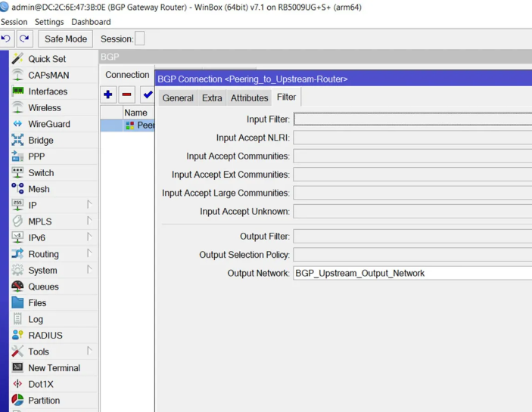Expand the Routing submenu arrow
The height and width of the screenshot is (412, 532).
(89, 253)
